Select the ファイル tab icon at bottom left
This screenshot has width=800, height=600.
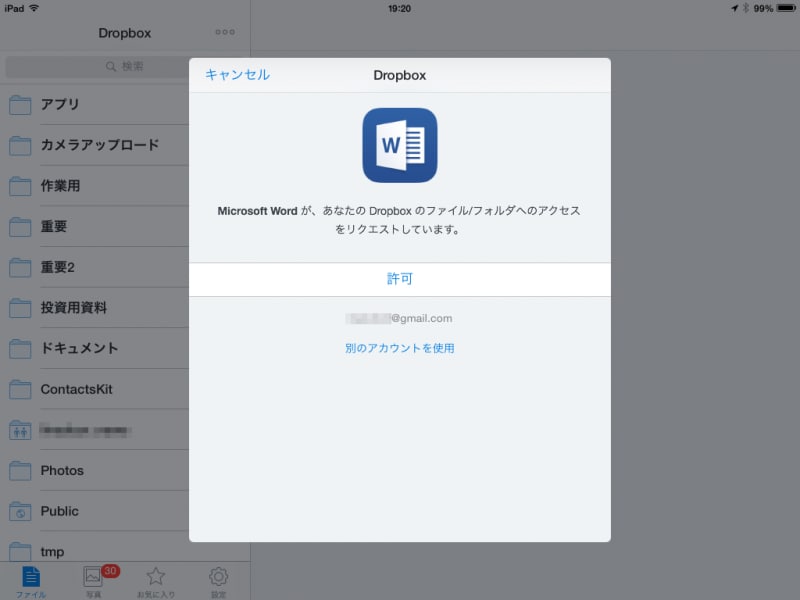point(32,579)
